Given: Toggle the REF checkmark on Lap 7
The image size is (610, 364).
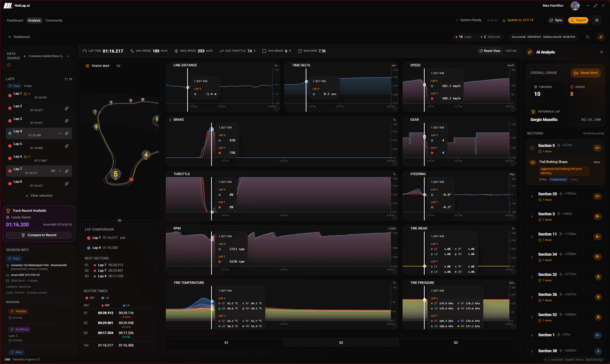Looking at the screenshot, I should tap(60, 171).
